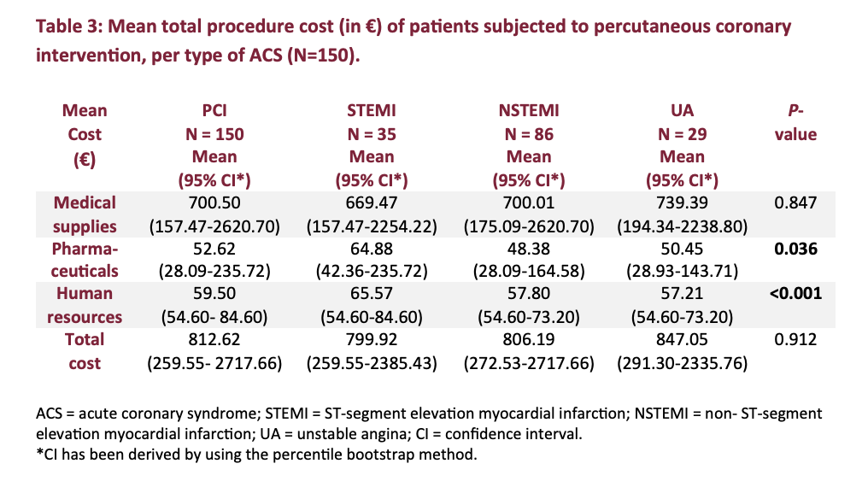Select the 739.39 medical supplies value
The width and height of the screenshot is (868, 487).
coord(682,203)
